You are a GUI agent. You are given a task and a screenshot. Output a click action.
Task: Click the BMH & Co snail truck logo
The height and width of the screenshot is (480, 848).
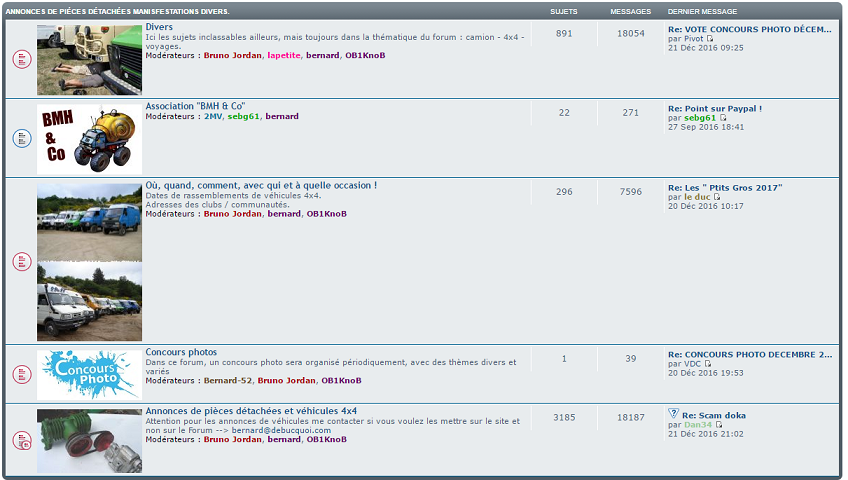pos(89,139)
